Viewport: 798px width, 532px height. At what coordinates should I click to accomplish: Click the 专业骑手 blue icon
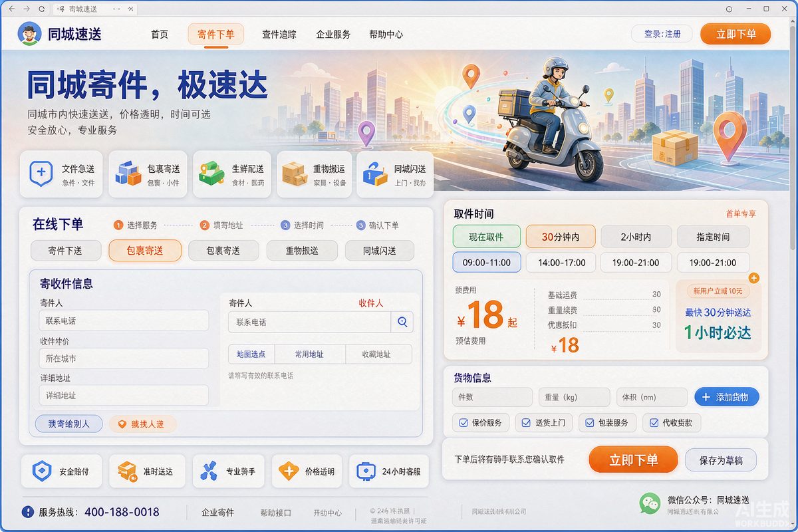pos(209,471)
